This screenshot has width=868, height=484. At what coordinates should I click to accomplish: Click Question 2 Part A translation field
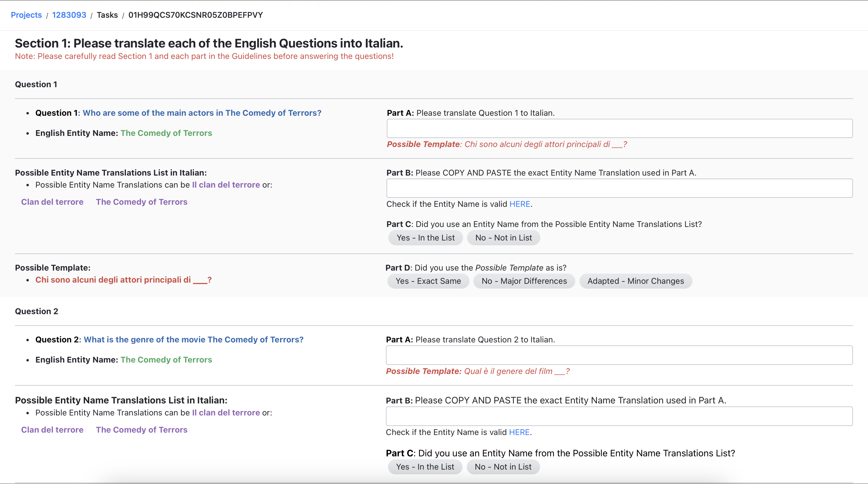click(619, 355)
